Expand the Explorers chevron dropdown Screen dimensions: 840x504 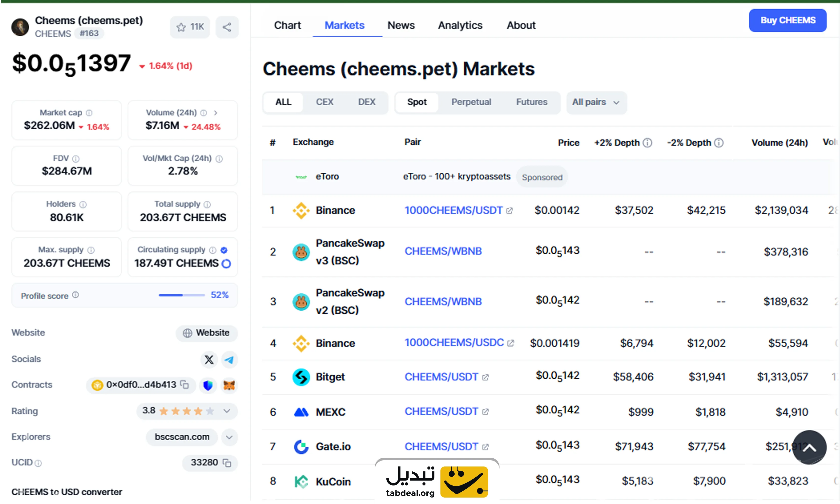click(229, 437)
